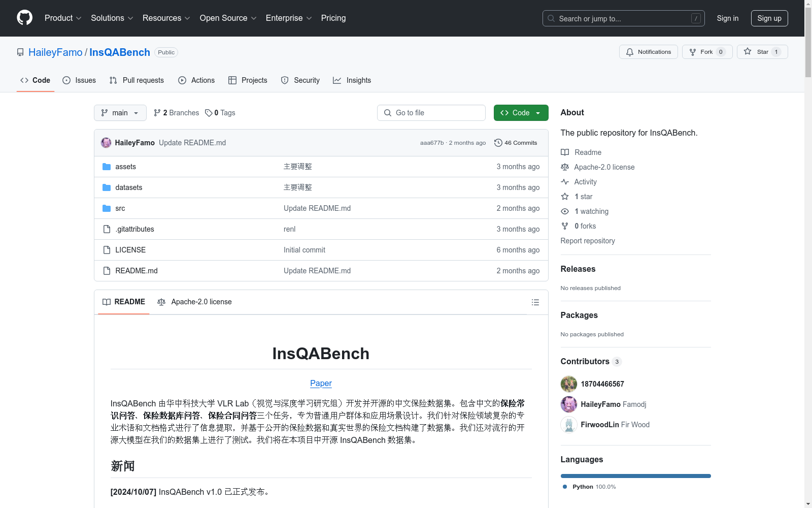Click the branches icon beside 2 Branches
The image size is (812, 508).
[157, 113]
